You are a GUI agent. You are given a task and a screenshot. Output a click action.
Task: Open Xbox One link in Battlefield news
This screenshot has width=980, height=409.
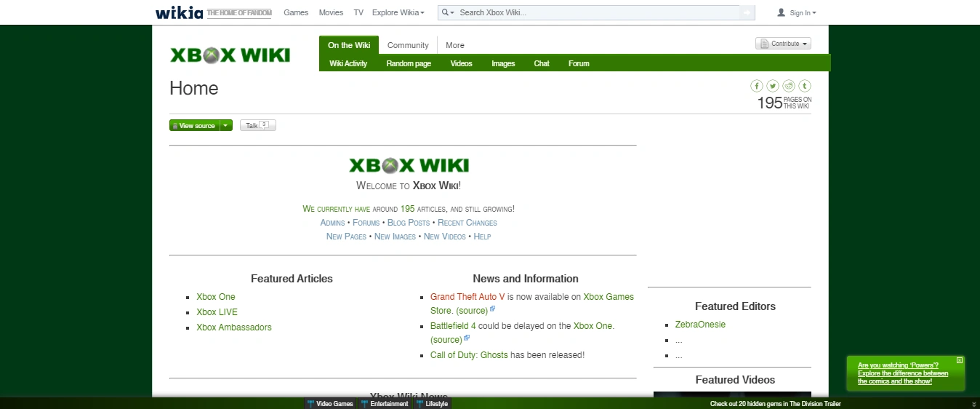(593, 326)
